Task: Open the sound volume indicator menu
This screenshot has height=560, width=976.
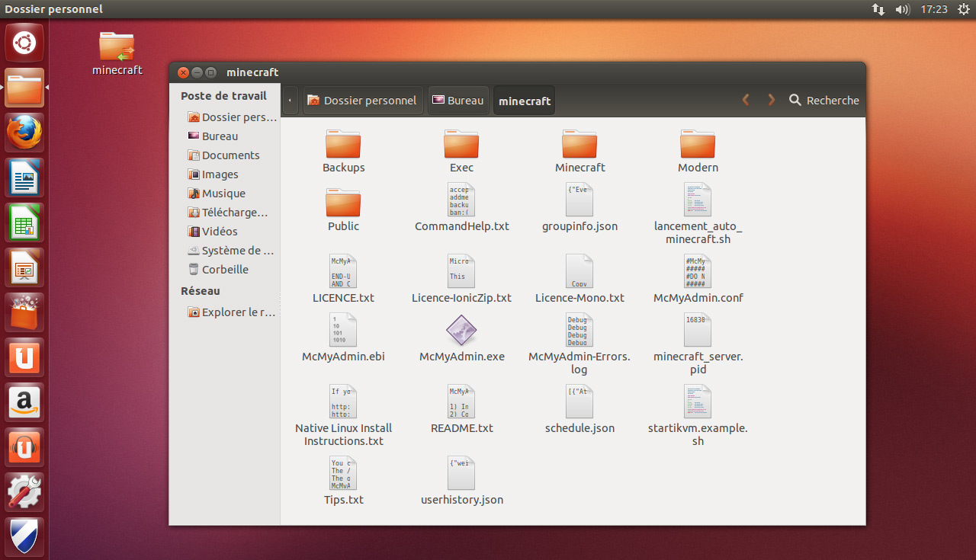Action: click(x=902, y=9)
